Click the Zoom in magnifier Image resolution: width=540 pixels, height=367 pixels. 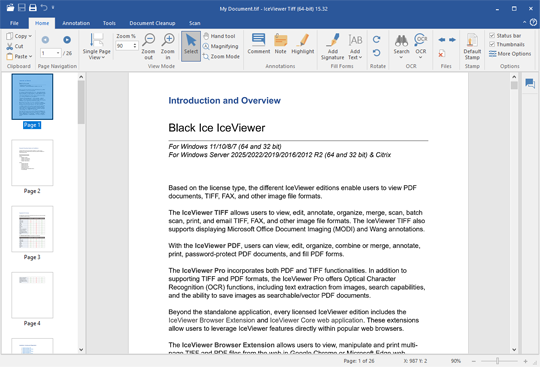coord(168,46)
